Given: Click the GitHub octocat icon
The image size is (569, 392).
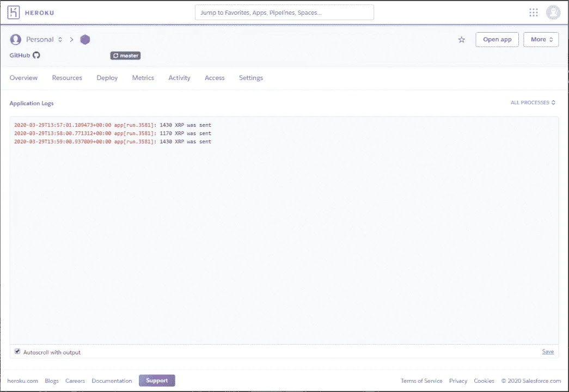Looking at the screenshot, I should pyautogui.click(x=36, y=55).
